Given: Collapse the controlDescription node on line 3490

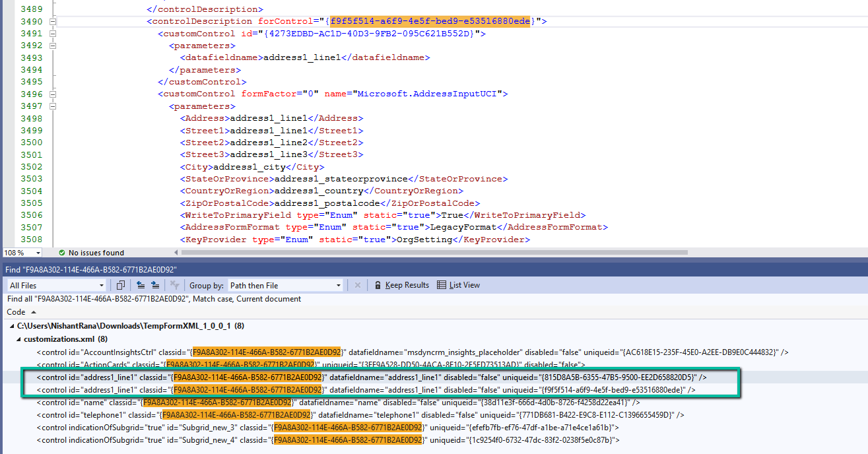Looking at the screenshot, I should click(53, 22).
